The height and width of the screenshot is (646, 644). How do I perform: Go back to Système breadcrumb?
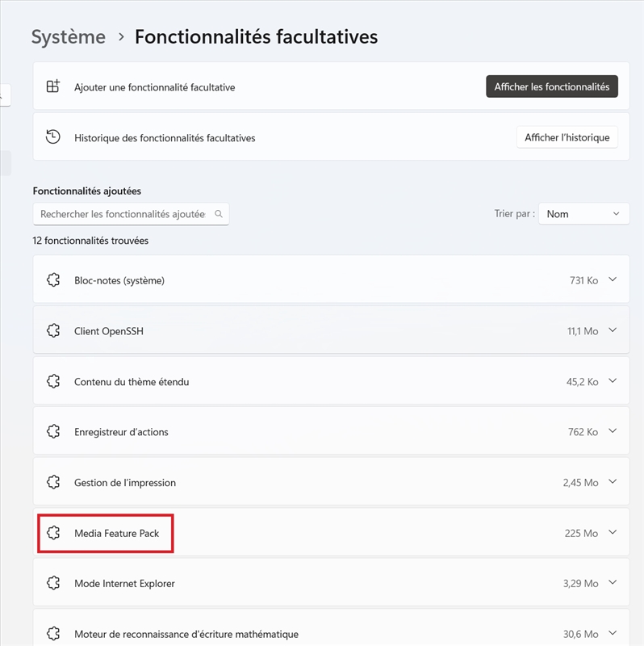click(69, 37)
